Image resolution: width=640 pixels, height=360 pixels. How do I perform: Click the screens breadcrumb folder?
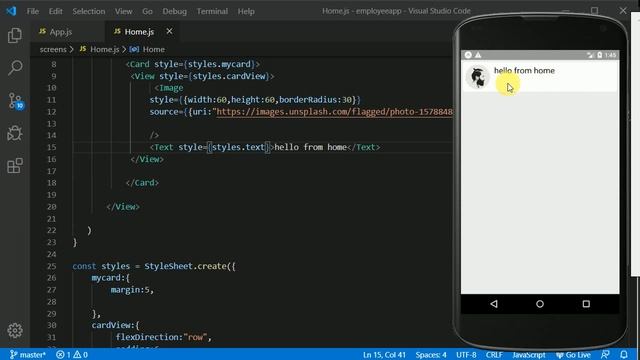point(53,49)
